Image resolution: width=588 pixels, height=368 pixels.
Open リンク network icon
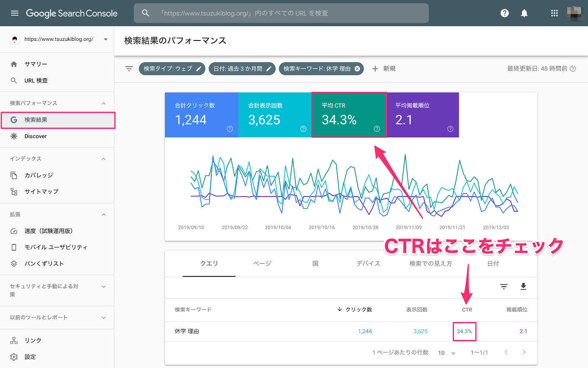pos(14,340)
